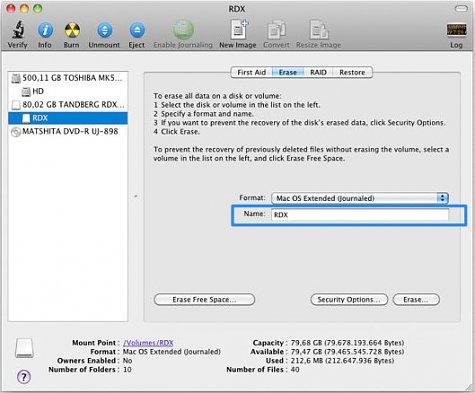Open the Restore tab
The image size is (475, 393).
click(x=352, y=72)
